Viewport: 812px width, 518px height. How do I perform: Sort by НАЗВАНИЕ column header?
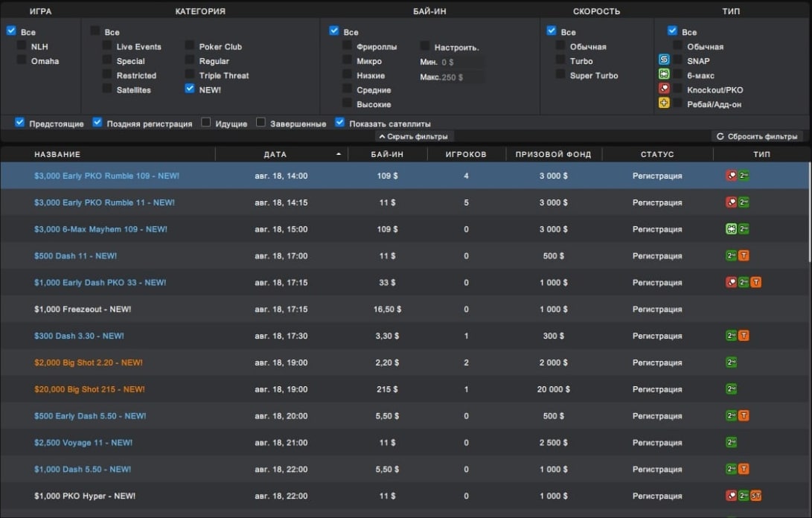(x=57, y=154)
